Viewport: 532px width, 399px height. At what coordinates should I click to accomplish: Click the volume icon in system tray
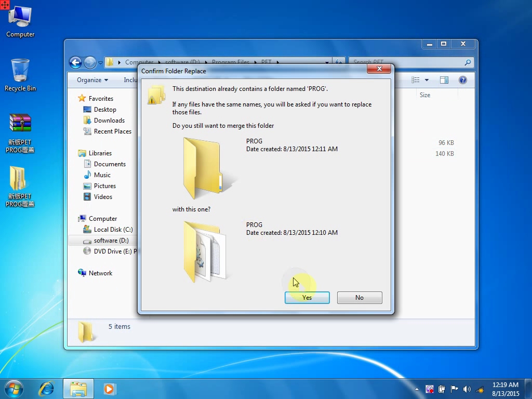[x=467, y=389]
